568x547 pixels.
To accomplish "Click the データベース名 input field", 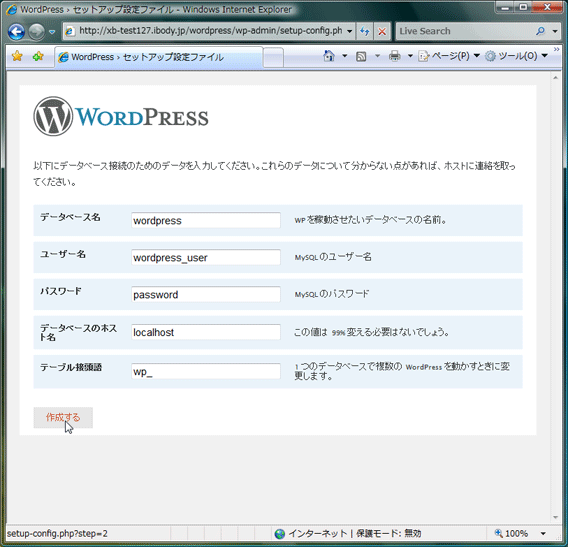I will click(206, 220).
